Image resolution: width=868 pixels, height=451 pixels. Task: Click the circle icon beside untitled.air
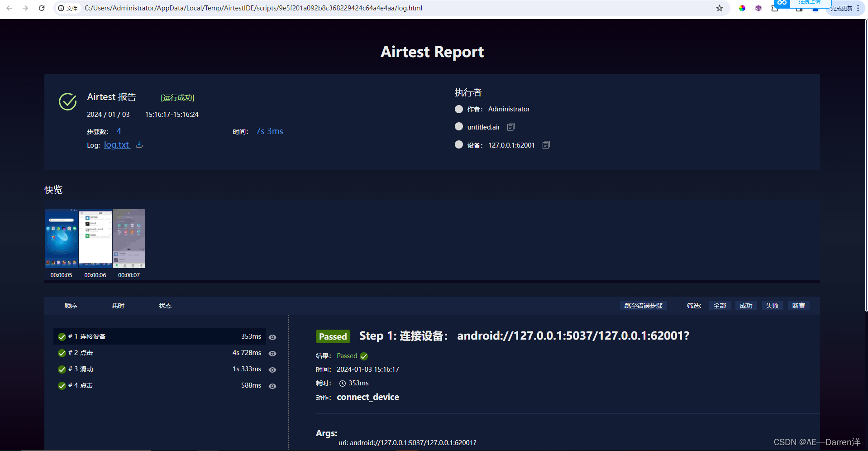tap(459, 127)
